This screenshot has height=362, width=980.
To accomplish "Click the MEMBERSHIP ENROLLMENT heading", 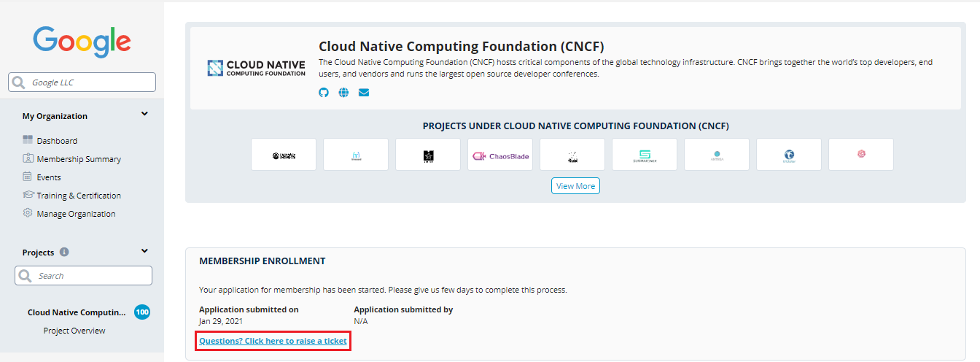I will coord(262,261).
